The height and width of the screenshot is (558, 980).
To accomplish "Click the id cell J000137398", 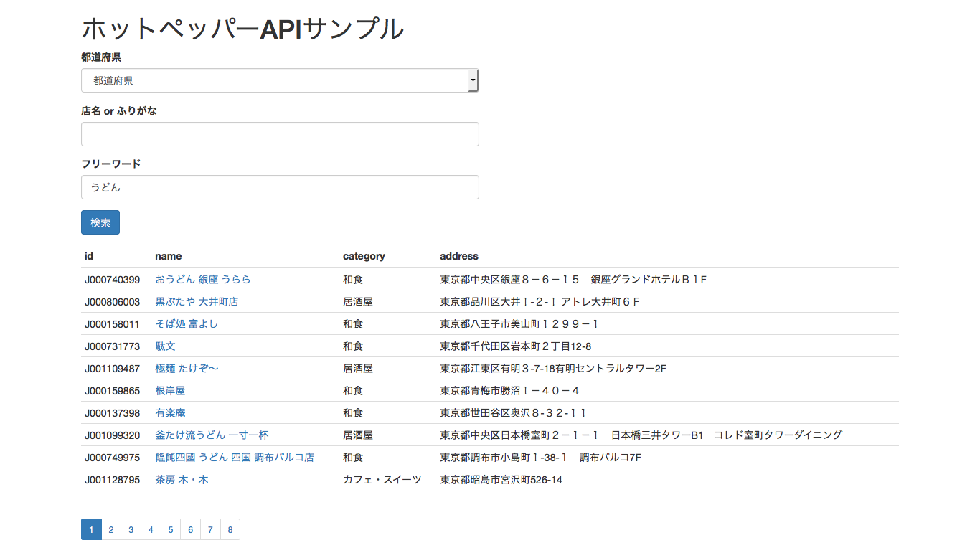I will [x=113, y=412].
